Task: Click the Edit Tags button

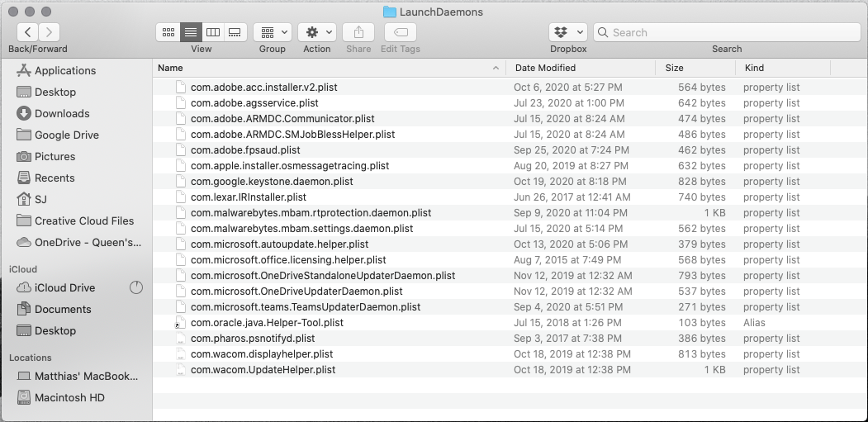Action: click(x=401, y=32)
